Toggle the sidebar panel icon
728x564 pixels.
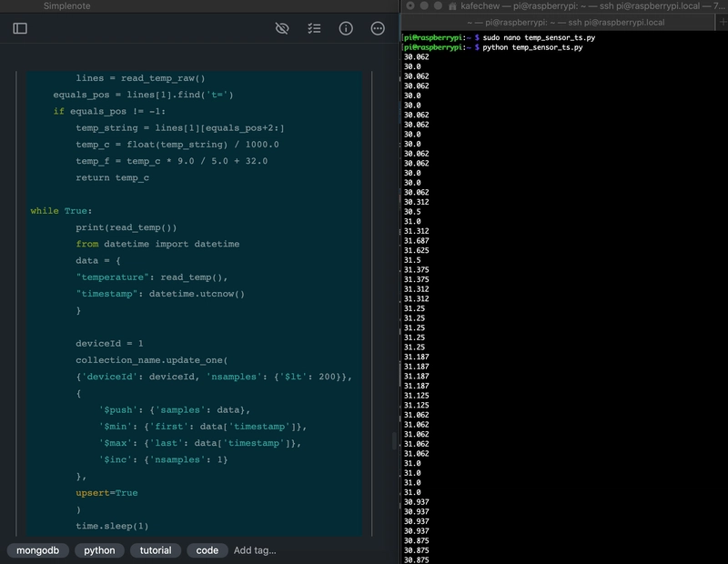pos(20,28)
